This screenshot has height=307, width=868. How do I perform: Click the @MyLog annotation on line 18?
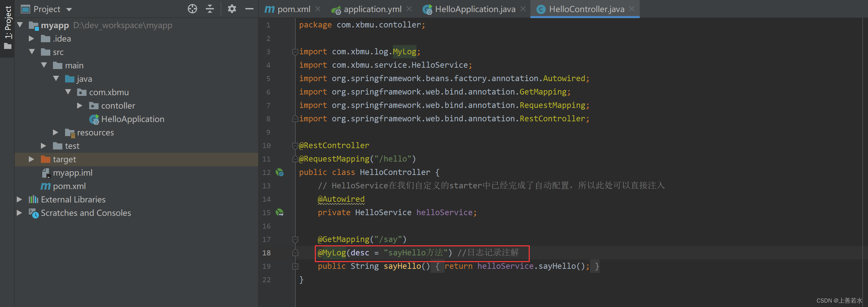click(332, 253)
